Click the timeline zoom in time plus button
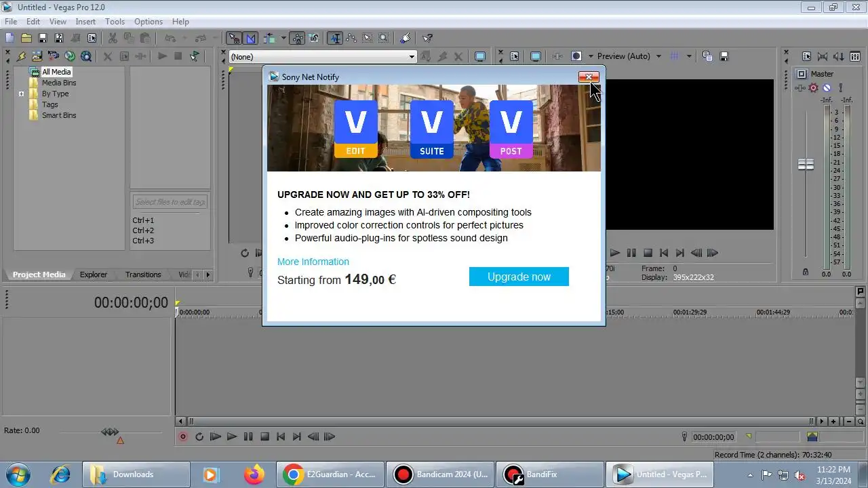 pyautogui.click(x=833, y=422)
